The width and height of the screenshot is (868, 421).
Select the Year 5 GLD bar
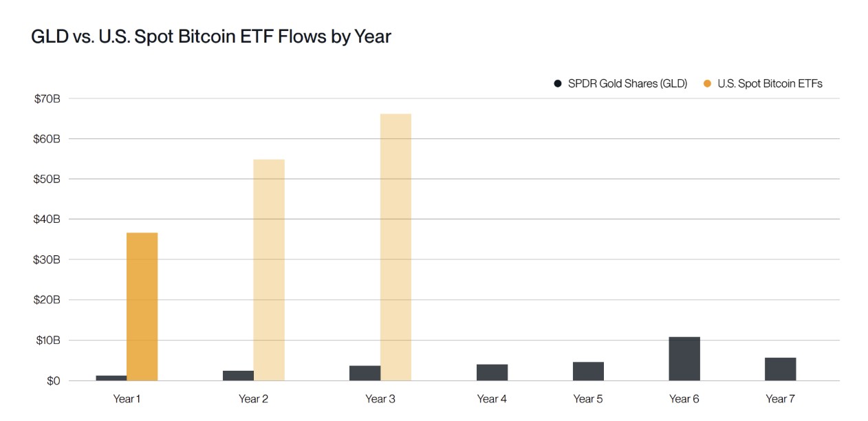tap(588, 371)
